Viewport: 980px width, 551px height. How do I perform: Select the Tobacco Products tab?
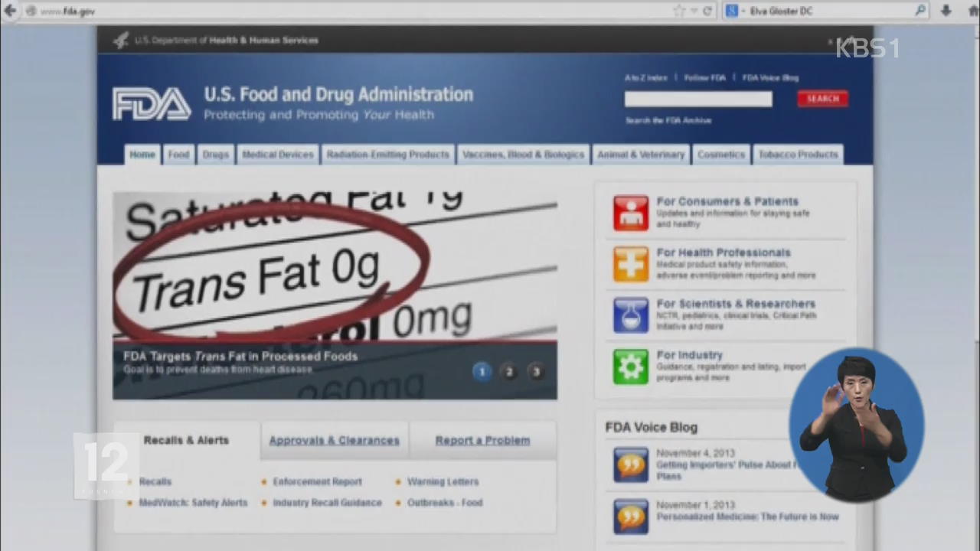tap(798, 155)
